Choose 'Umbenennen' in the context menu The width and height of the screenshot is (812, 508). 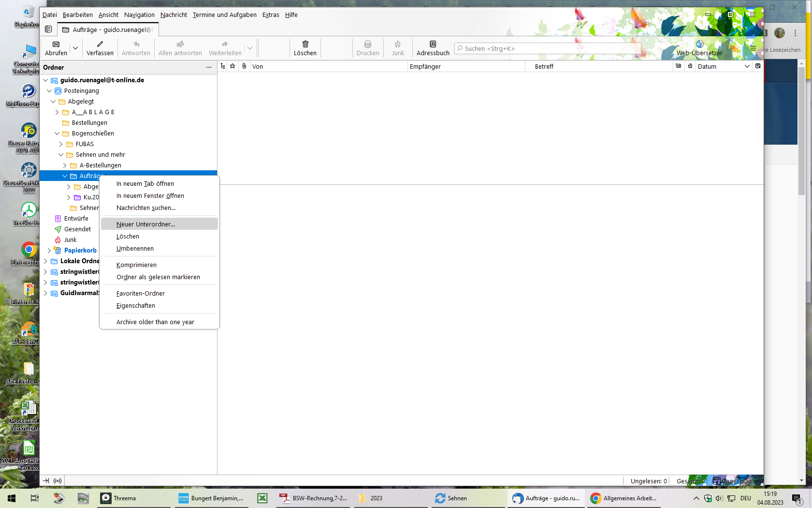point(159,249)
